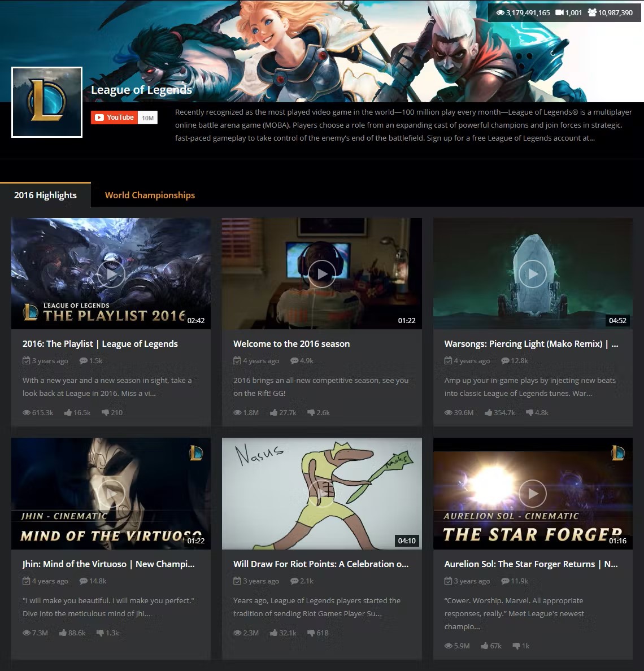Click the 04:52 duration badge on Warsongs thumbnail
Viewport: 644px width, 671px height.
coord(617,320)
